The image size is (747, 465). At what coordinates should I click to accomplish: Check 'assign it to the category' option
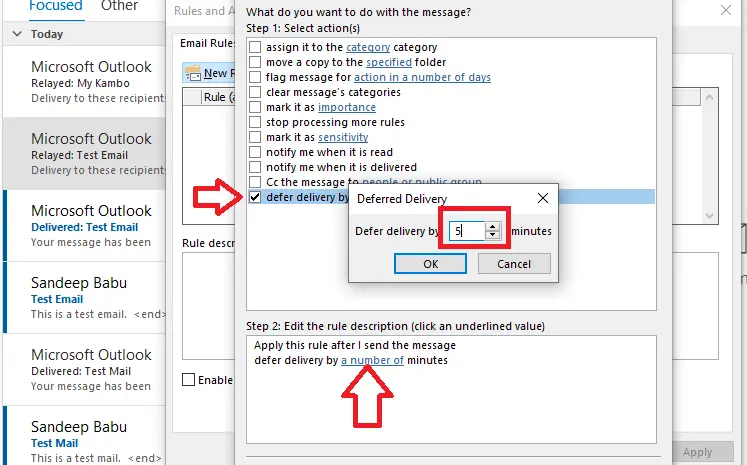255,47
